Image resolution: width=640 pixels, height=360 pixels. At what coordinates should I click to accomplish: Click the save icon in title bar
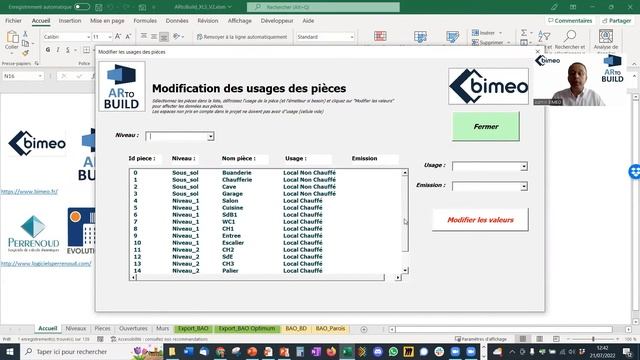point(99,7)
